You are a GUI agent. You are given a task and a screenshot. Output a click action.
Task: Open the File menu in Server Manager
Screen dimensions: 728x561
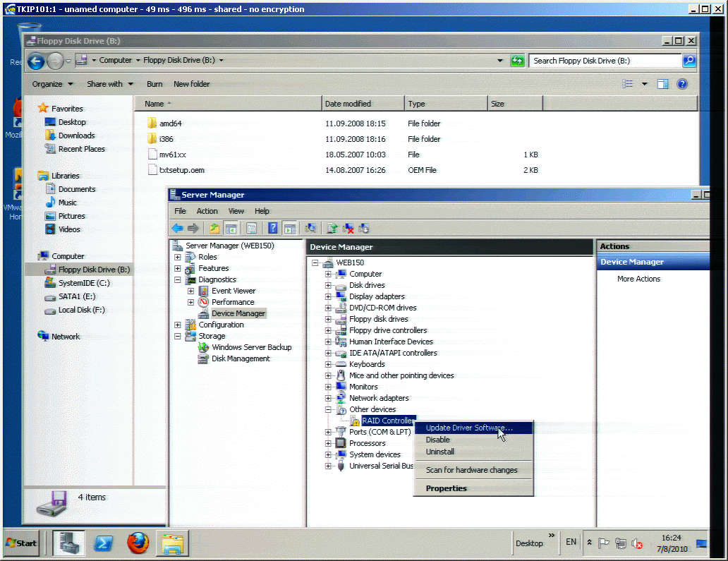180,211
